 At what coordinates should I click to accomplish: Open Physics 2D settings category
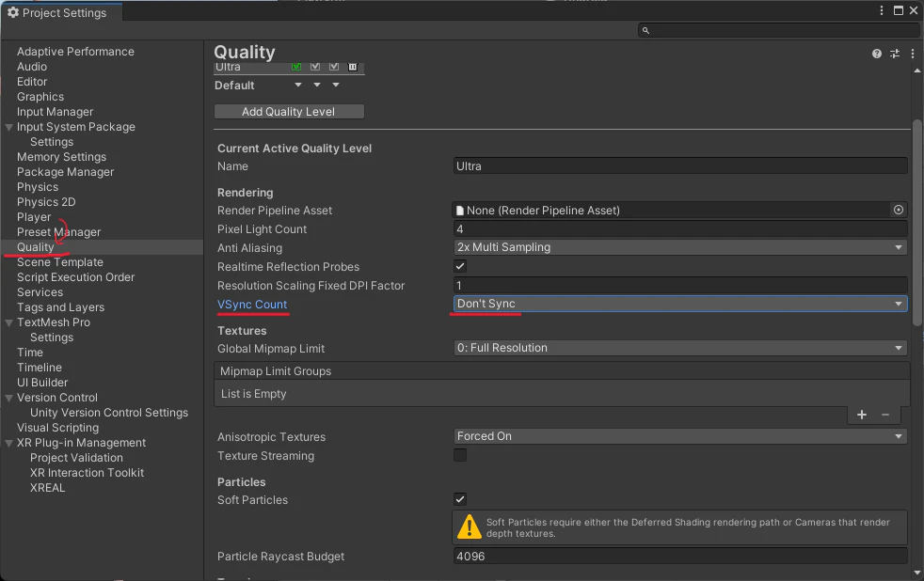[x=46, y=202]
